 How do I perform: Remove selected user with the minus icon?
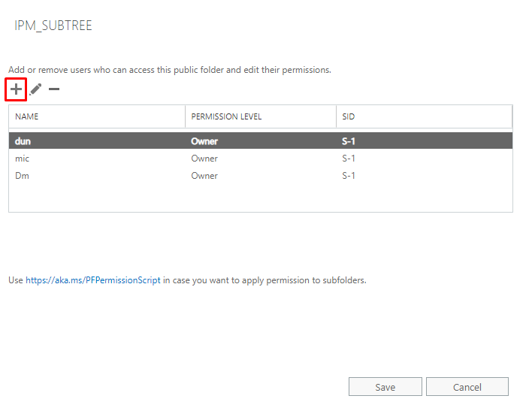(54, 89)
